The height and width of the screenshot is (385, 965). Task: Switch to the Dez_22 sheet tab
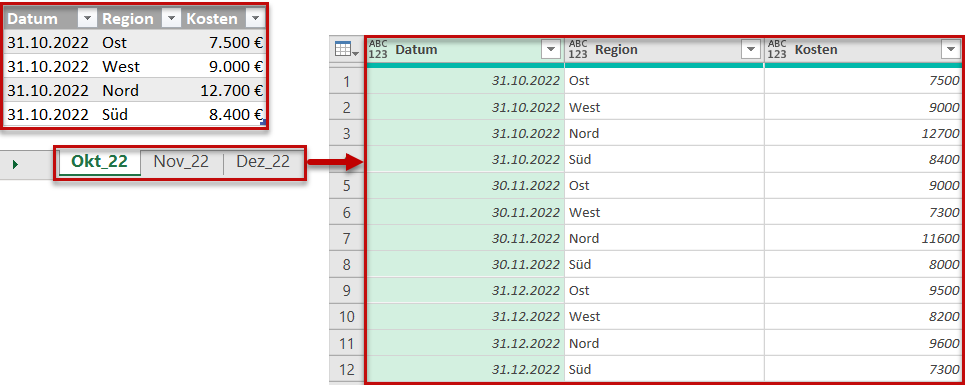(x=263, y=162)
